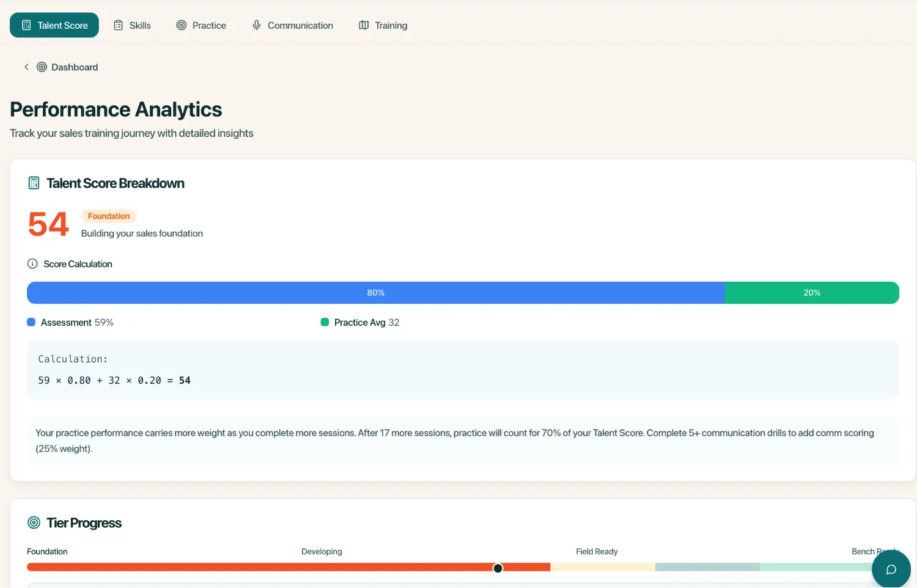This screenshot has width=917, height=588.
Task: Click the blue Assessment legend swatch
Action: 31,322
